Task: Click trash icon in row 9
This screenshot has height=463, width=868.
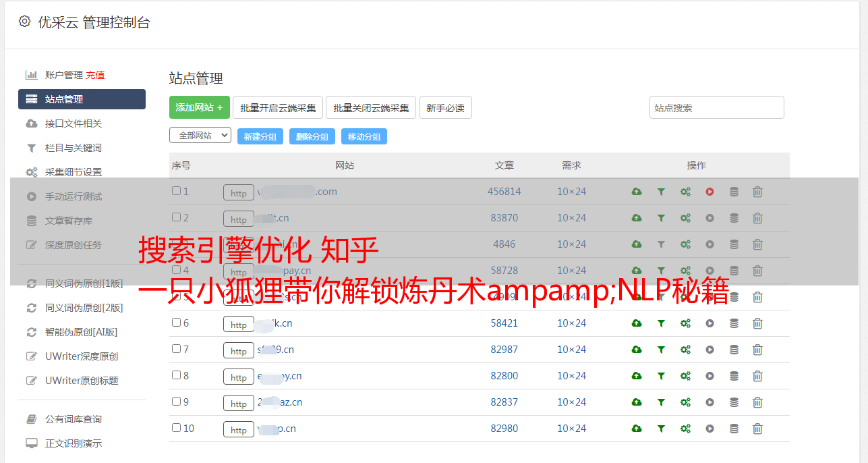Action: point(757,402)
